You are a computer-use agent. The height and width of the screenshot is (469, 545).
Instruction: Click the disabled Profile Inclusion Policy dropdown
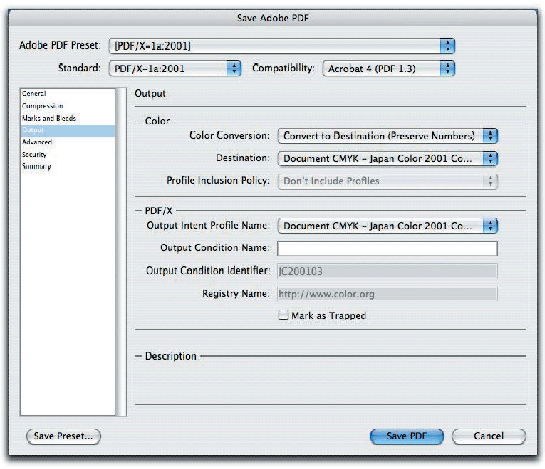point(388,181)
